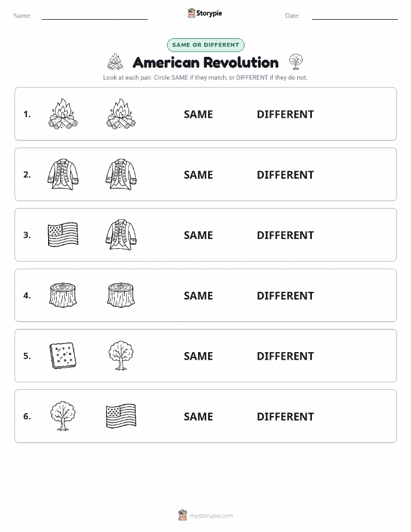Select the hardtack cracker image in row 5
The width and height of the screenshot is (411, 532).
(x=63, y=356)
